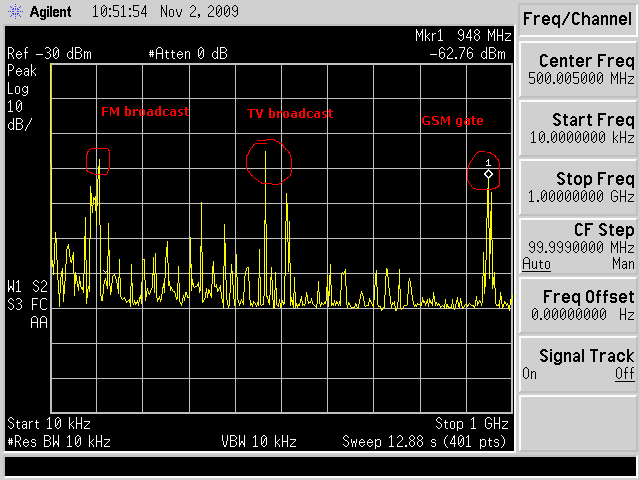Click the Log scale label
Viewport: 640px width, 480px height.
18,89
